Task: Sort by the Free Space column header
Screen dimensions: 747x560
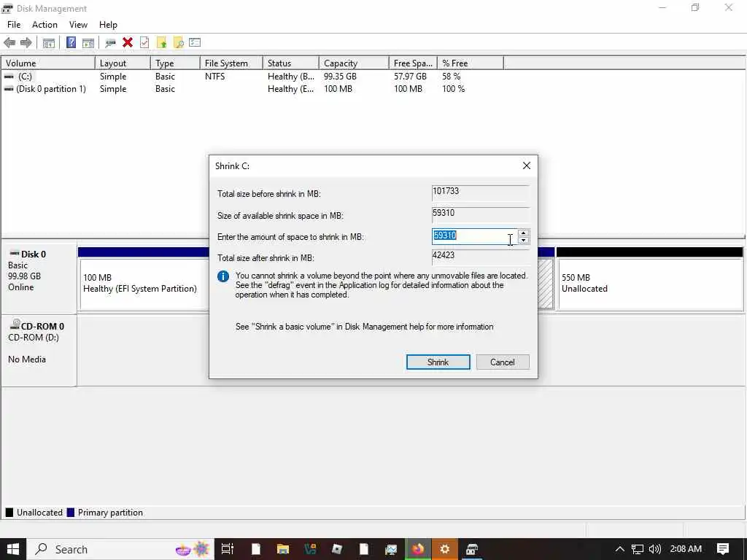Action: coord(413,63)
